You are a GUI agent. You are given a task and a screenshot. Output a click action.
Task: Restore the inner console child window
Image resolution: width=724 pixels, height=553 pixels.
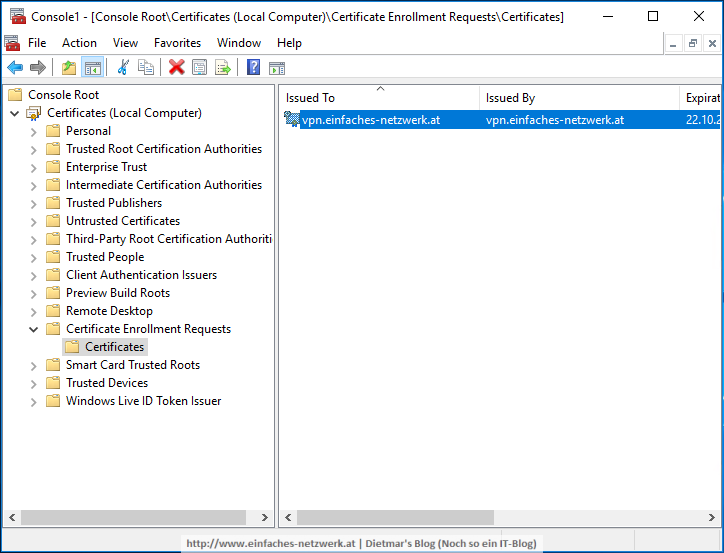coord(693,43)
